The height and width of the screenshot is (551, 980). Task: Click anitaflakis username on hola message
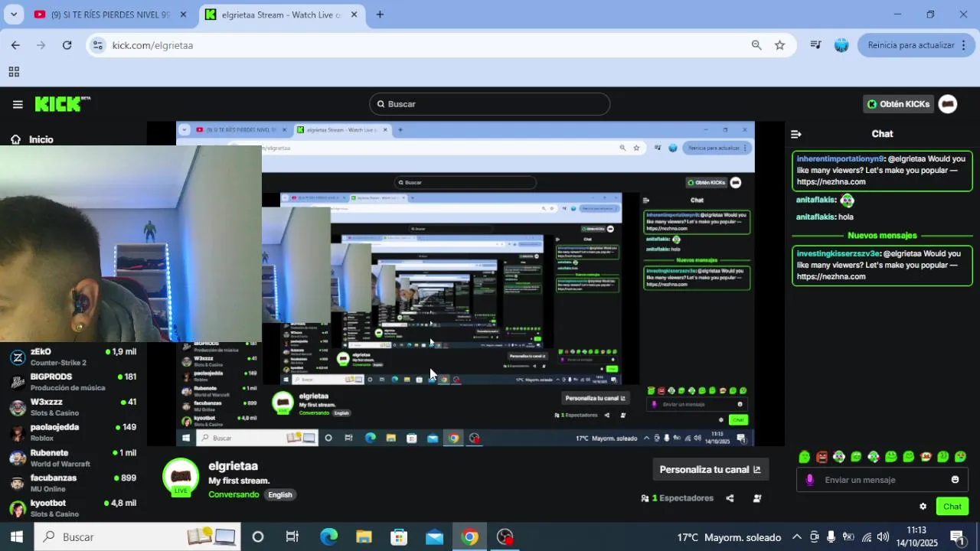pyautogui.click(x=815, y=217)
